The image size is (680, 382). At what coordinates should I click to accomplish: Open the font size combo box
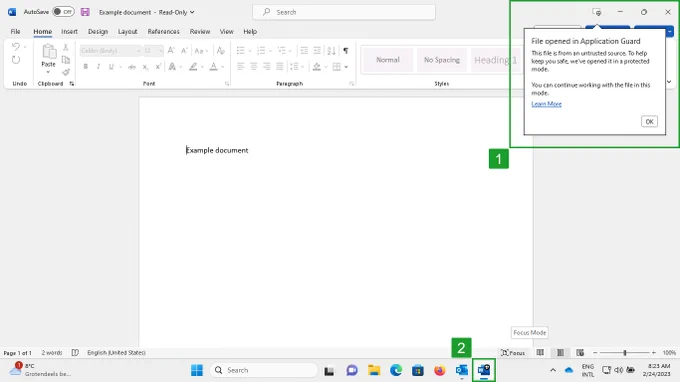(154, 51)
